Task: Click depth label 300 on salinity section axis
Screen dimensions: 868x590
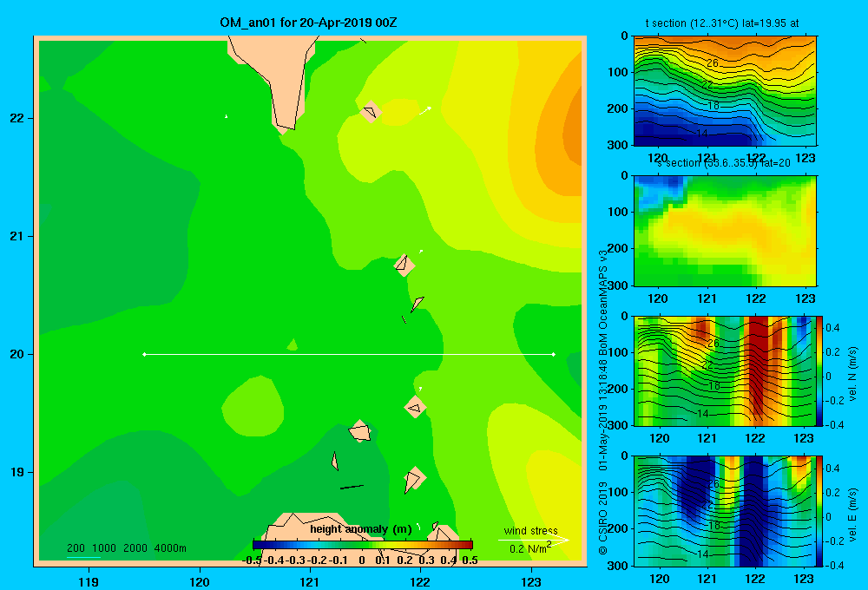Action: pyautogui.click(x=618, y=285)
